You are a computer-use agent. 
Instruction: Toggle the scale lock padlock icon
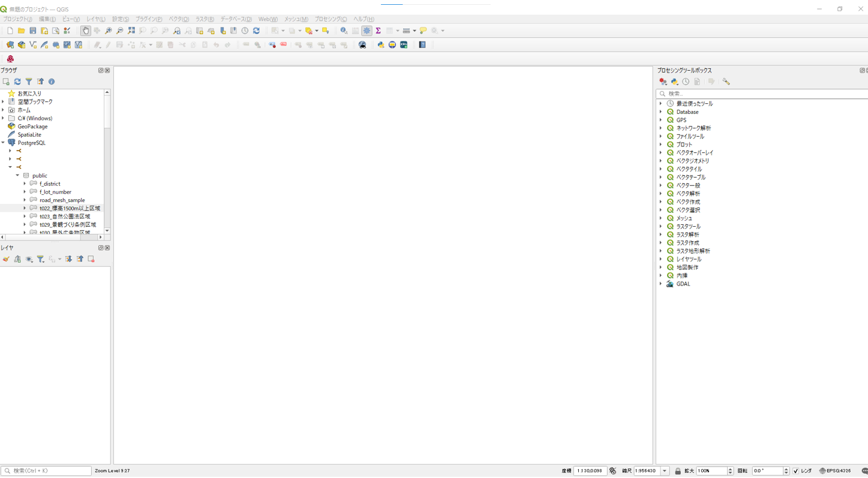pos(678,471)
